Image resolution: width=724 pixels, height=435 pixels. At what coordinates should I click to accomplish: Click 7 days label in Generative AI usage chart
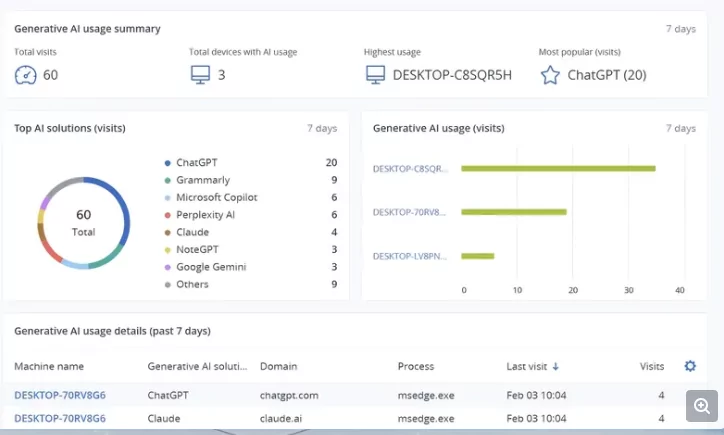[681, 128]
